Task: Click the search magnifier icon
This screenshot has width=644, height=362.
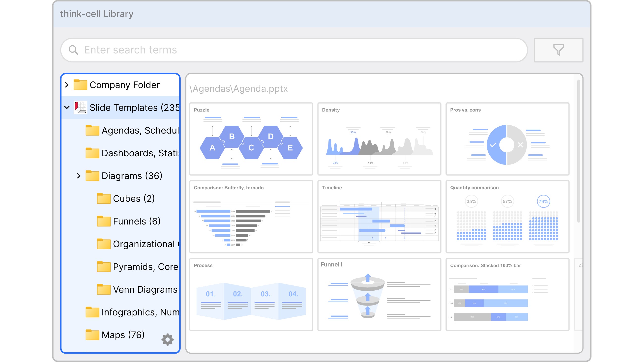Action: [73, 50]
